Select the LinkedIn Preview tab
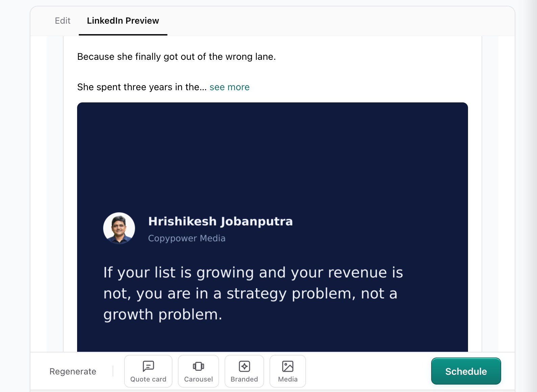The width and height of the screenshot is (537, 392). [x=123, y=21]
